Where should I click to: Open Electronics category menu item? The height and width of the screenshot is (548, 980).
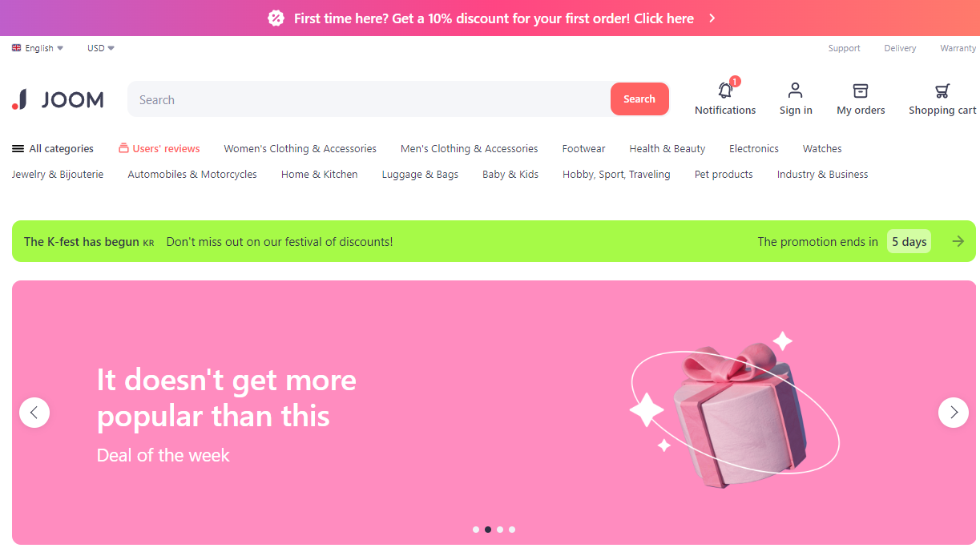tap(754, 149)
